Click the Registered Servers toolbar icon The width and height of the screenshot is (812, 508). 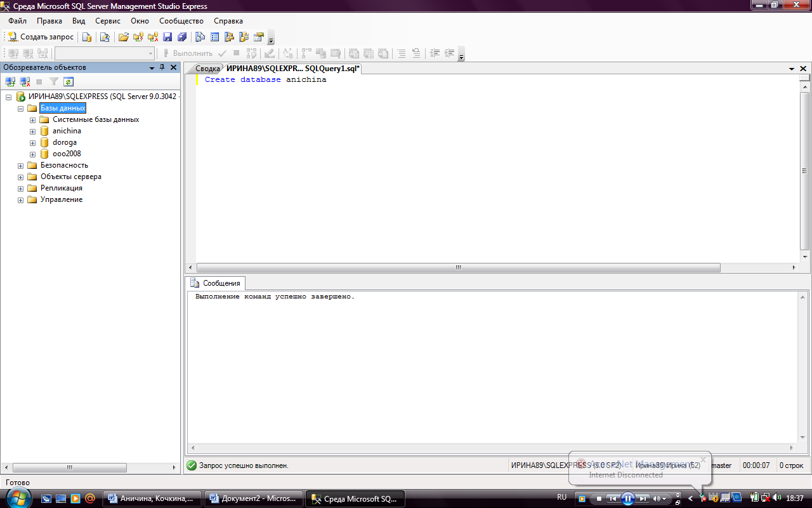point(200,37)
